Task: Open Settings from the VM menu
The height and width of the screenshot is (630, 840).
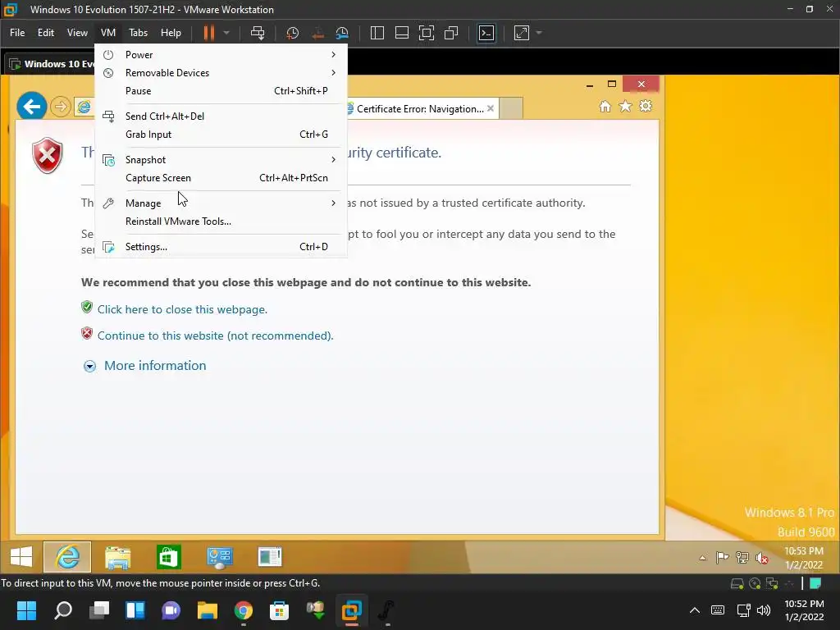Action: pyautogui.click(x=221, y=246)
